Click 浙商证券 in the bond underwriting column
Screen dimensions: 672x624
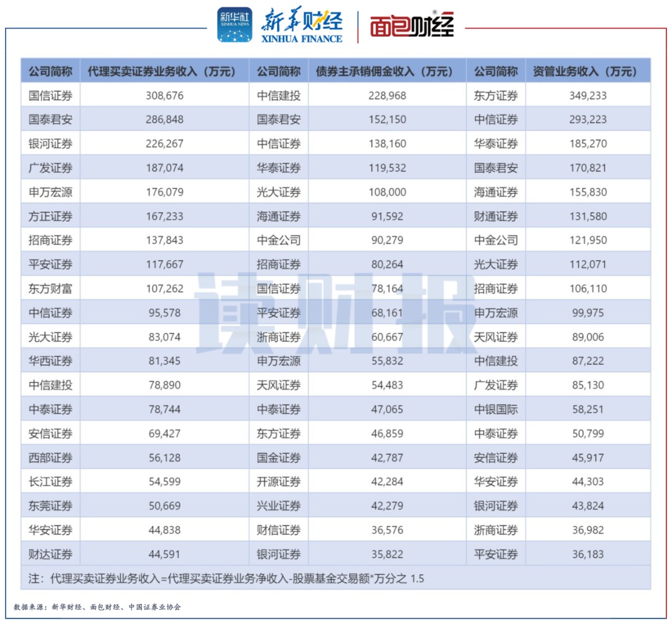click(x=279, y=337)
